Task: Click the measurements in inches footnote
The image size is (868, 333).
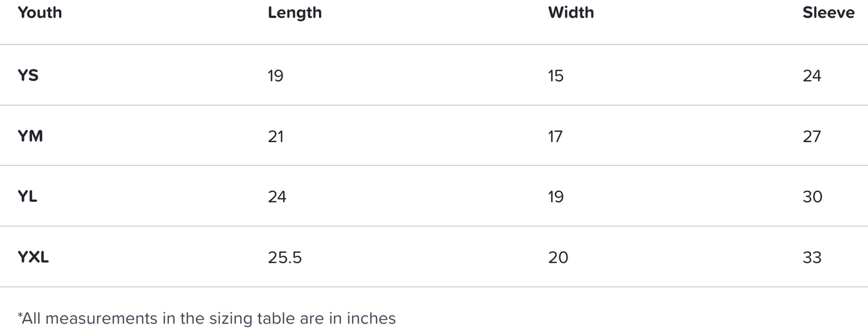Action: 207,318
